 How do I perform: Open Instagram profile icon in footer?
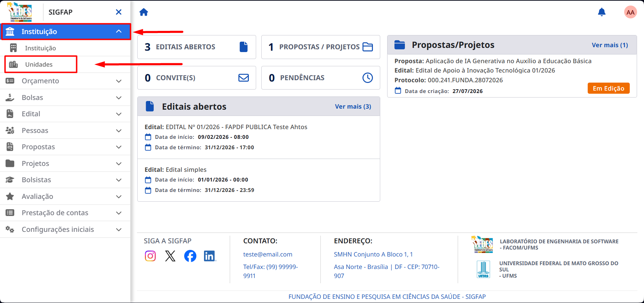tap(150, 256)
